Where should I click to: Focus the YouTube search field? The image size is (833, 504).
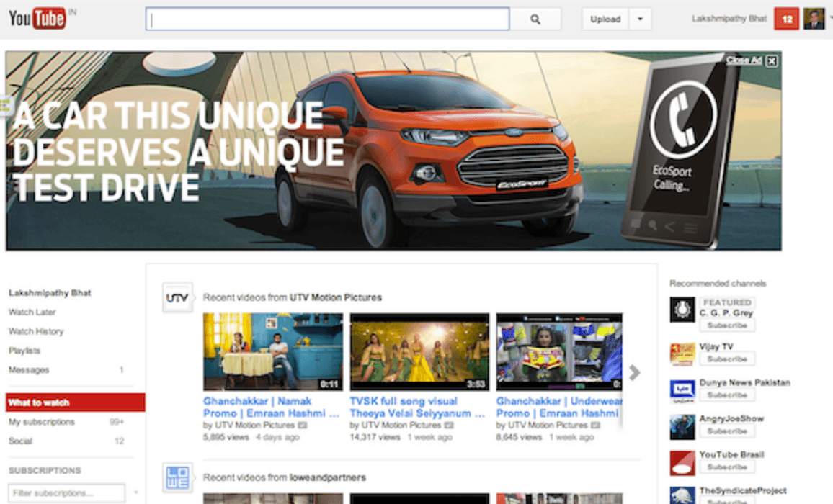[327, 19]
